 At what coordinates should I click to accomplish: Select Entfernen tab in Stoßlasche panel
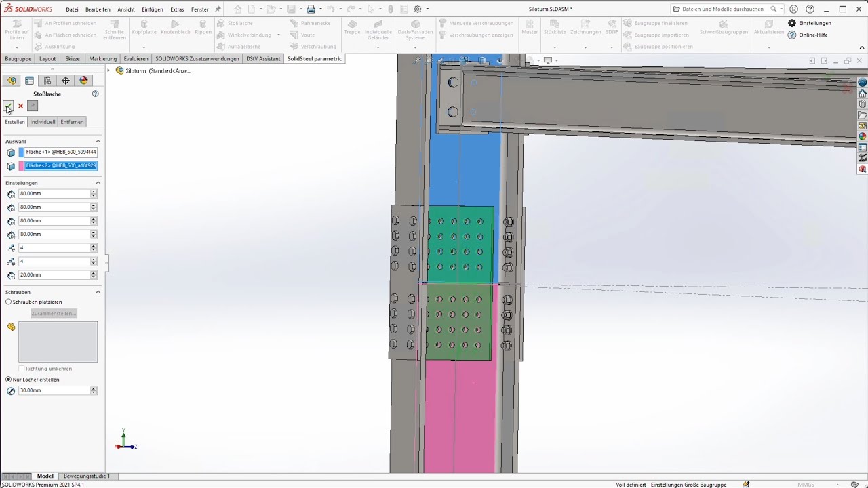click(x=72, y=122)
